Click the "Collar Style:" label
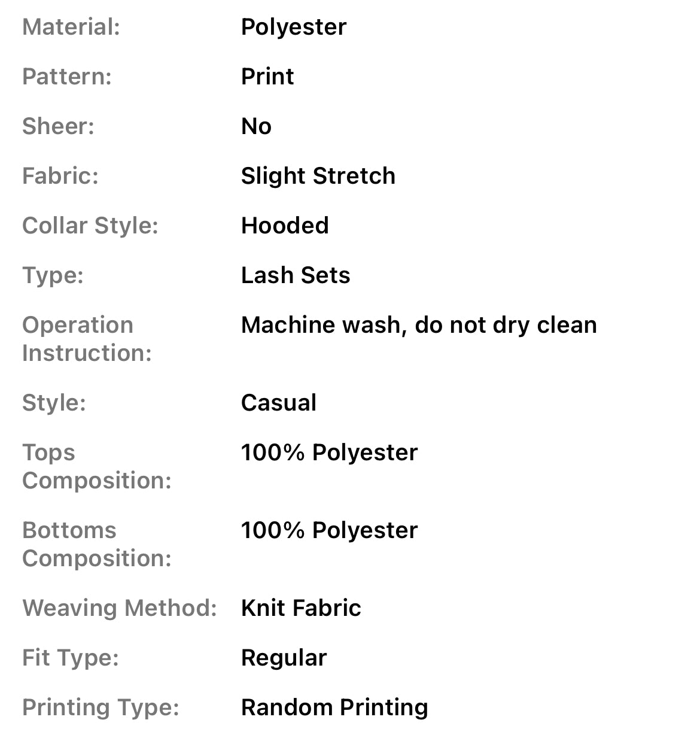The width and height of the screenshot is (700, 735). tap(90, 226)
